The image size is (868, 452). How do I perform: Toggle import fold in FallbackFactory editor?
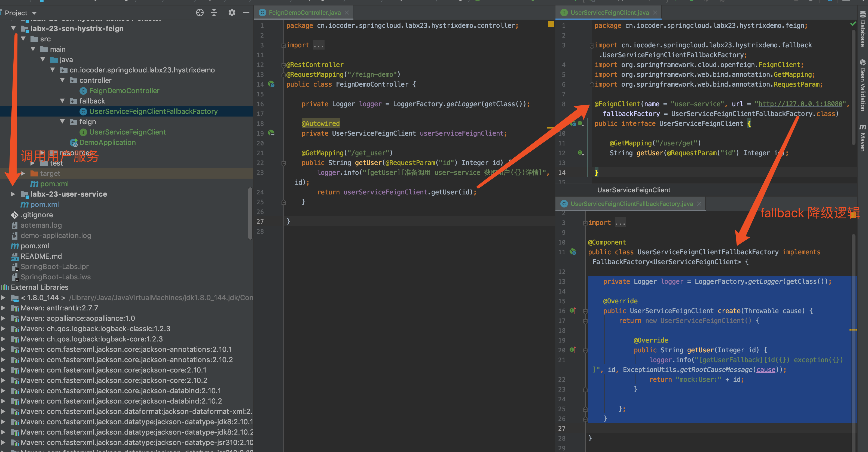(x=585, y=223)
